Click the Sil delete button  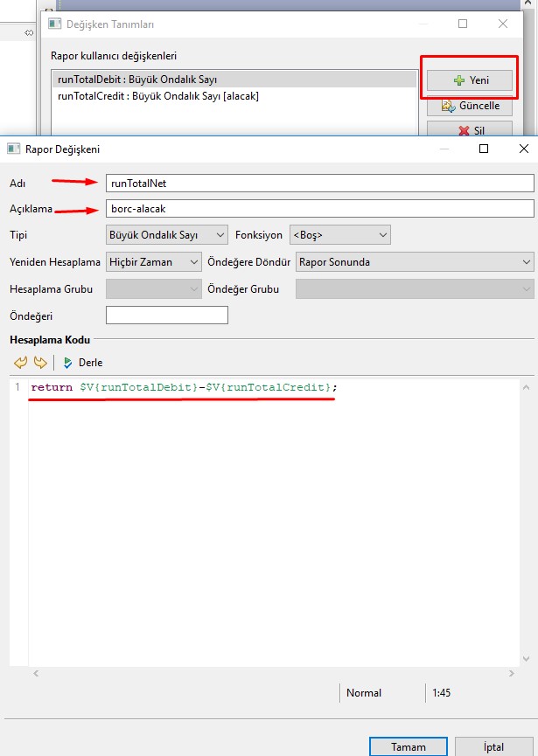tap(470, 130)
